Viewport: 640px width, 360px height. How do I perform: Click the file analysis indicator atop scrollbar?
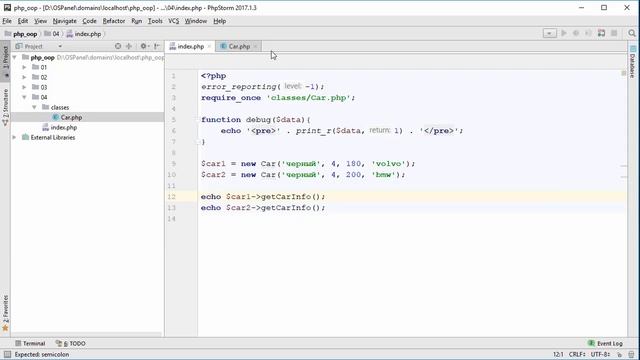pos(624,73)
